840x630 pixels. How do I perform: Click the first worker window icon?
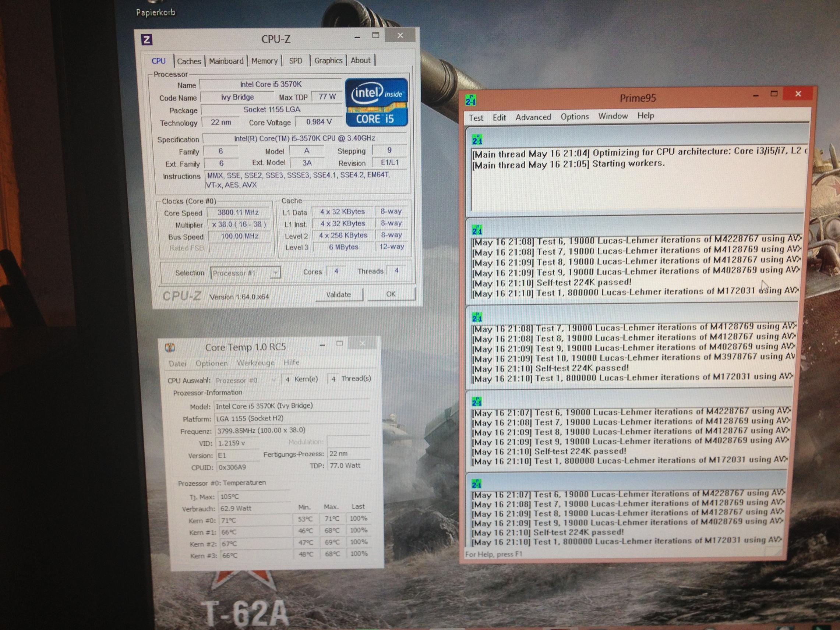pyautogui.click(x=477, y=230)
